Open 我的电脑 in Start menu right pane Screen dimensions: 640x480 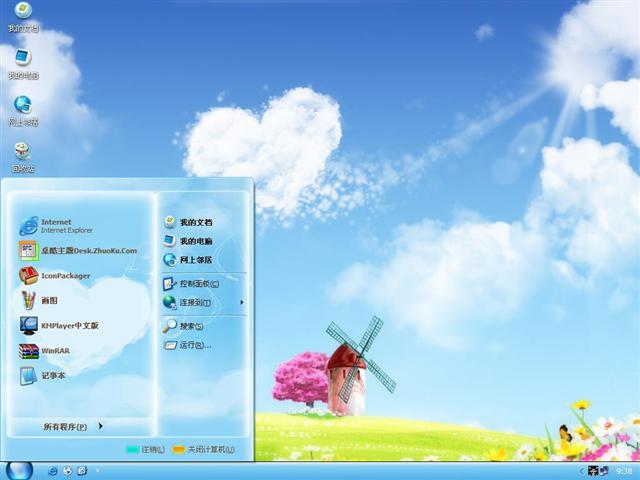pos(188,241)
